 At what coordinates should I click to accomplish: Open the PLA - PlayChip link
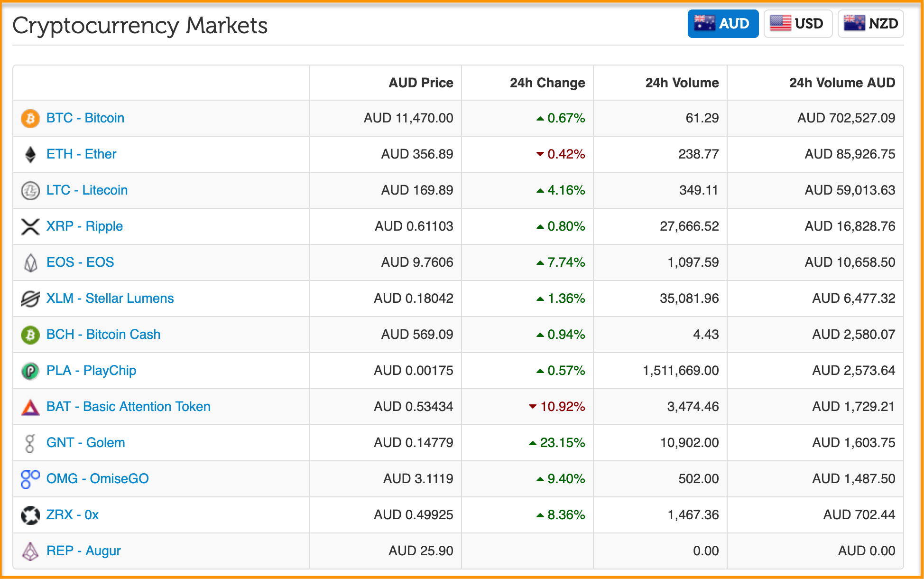tap(91, 370)
